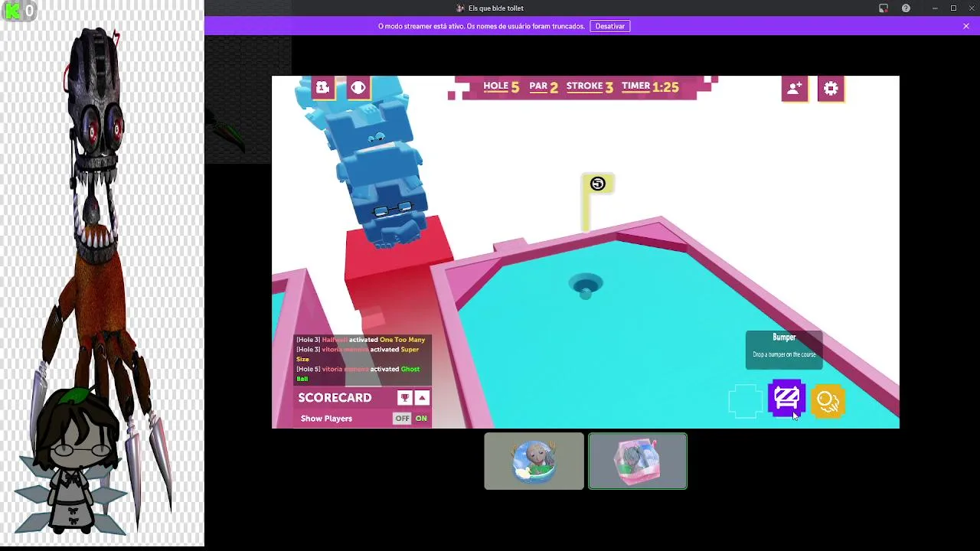Click the STROKE 3 counter
This screenshot has height=551, width=980.
590,86
